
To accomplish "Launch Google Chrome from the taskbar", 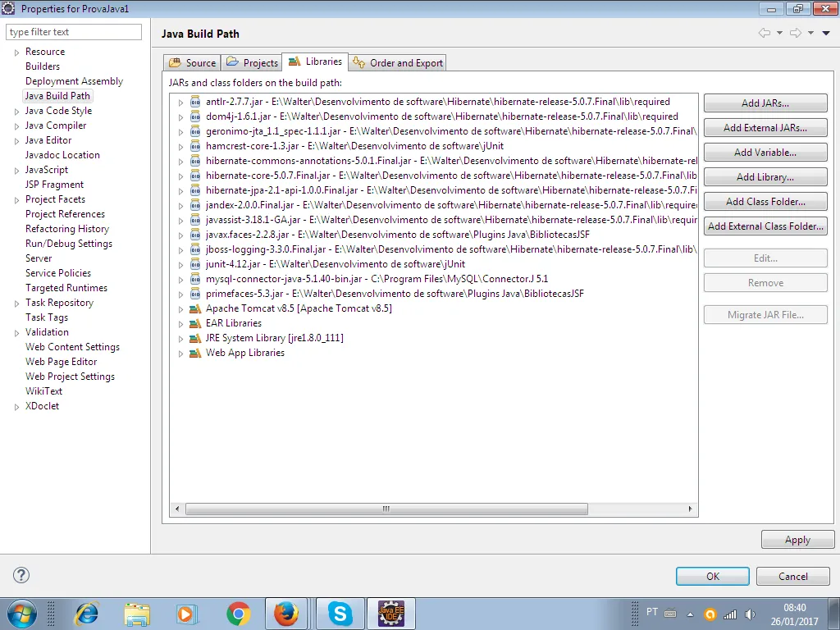I will point(239,614).
